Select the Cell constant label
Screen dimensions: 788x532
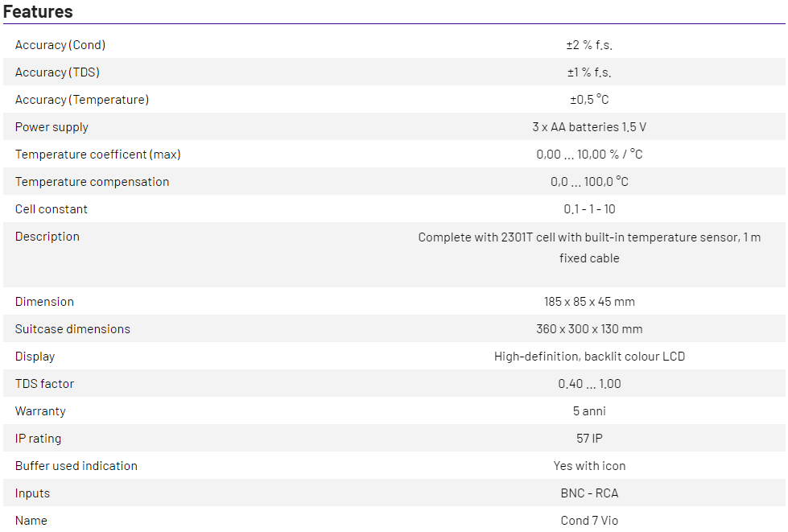pos(52,209)
